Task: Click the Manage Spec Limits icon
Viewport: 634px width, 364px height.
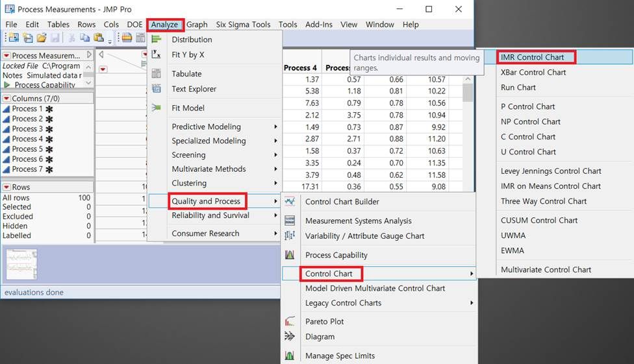Action: coord(290,356)
